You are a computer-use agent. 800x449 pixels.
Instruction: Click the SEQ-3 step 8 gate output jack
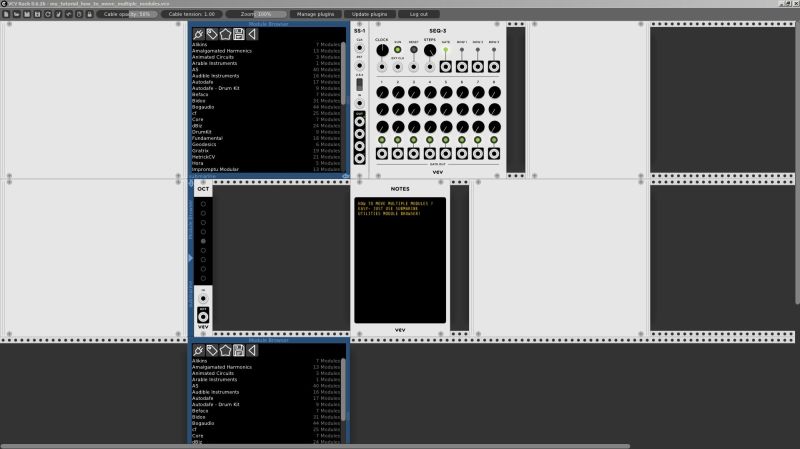pos(494,154)
